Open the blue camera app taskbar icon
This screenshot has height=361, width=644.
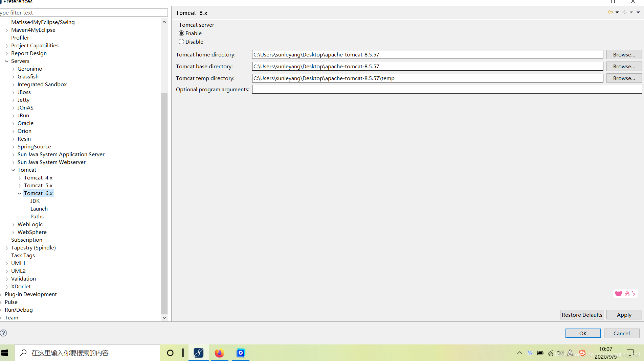click(x=241, y=353)
